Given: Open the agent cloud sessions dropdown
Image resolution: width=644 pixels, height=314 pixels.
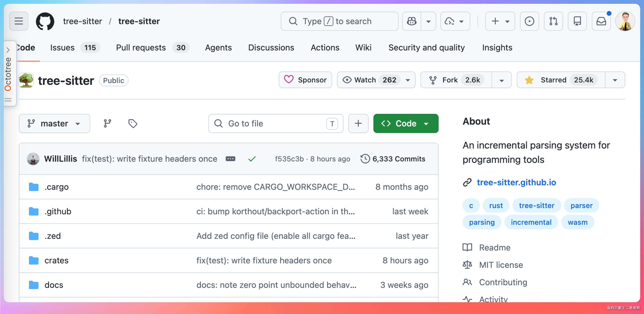Looking at the screenshot, I should click(455, 21).
